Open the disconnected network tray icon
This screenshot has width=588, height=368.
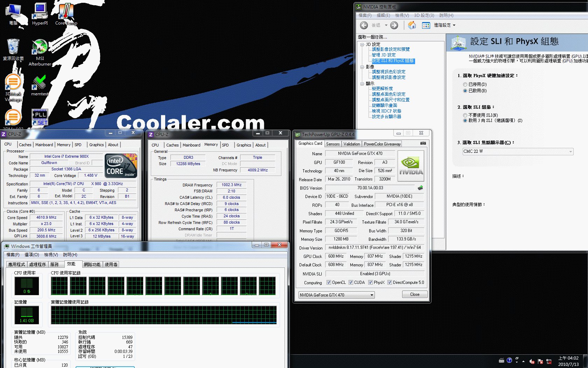click(549, 361)
